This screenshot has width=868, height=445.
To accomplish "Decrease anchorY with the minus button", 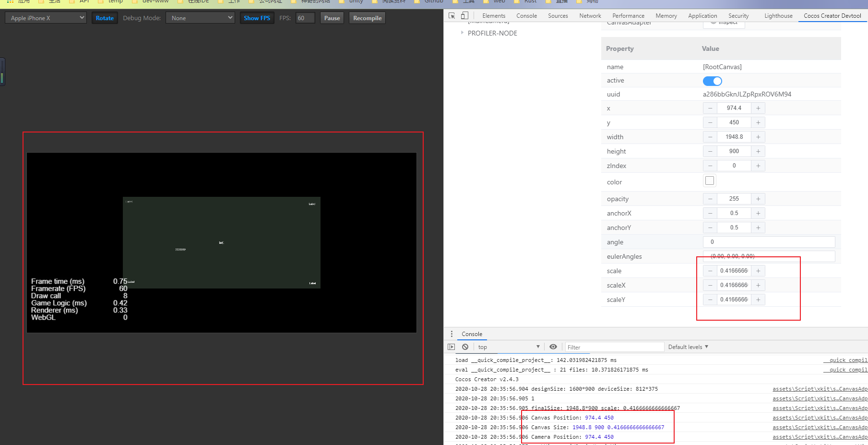I will pos(710,228).
